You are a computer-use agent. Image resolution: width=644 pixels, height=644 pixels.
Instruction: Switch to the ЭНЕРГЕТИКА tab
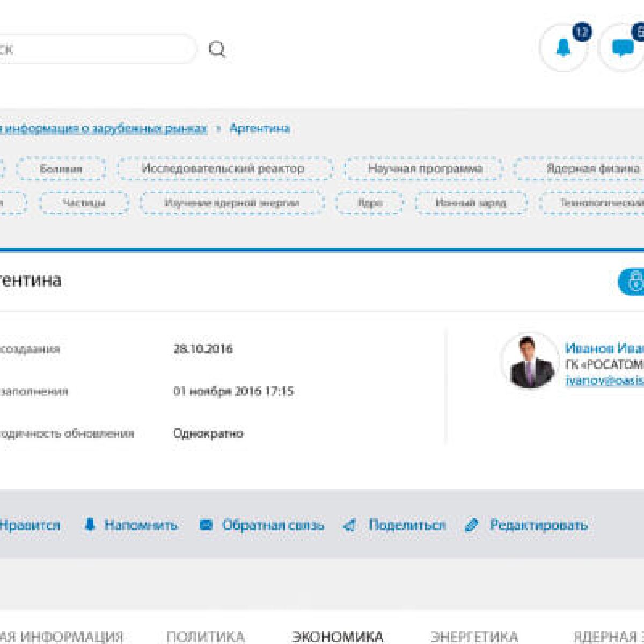475,636
